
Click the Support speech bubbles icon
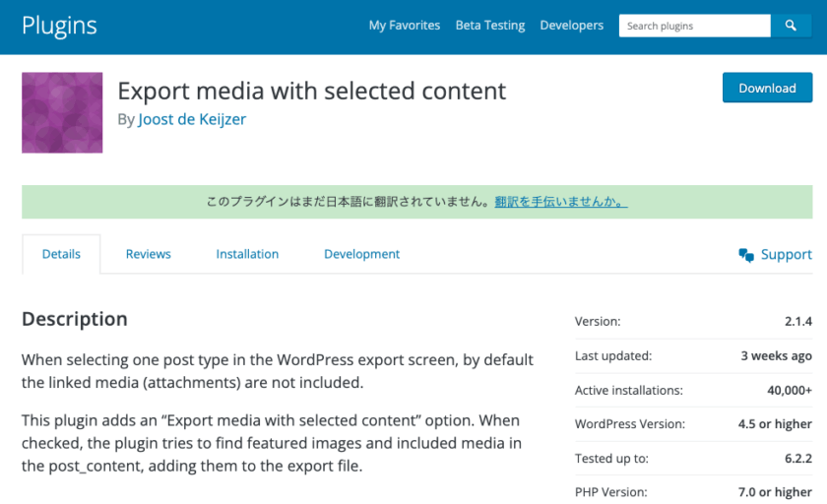coord(746,255)
